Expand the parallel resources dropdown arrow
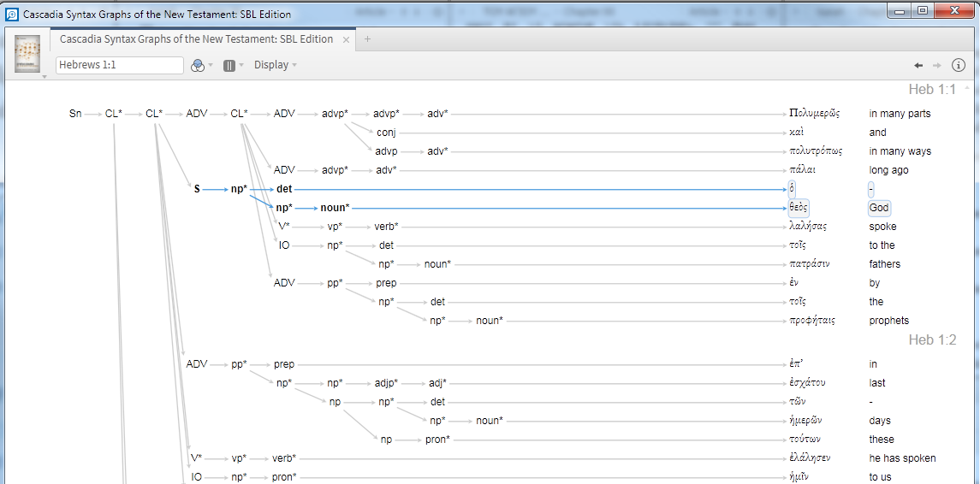This screenshot has width=980, height=484. pos(241,66)
